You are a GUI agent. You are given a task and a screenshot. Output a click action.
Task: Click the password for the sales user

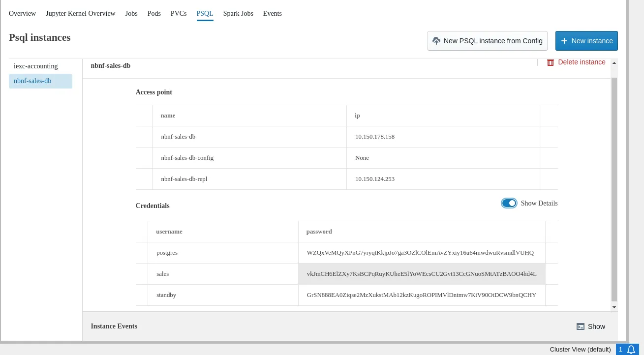422,274
